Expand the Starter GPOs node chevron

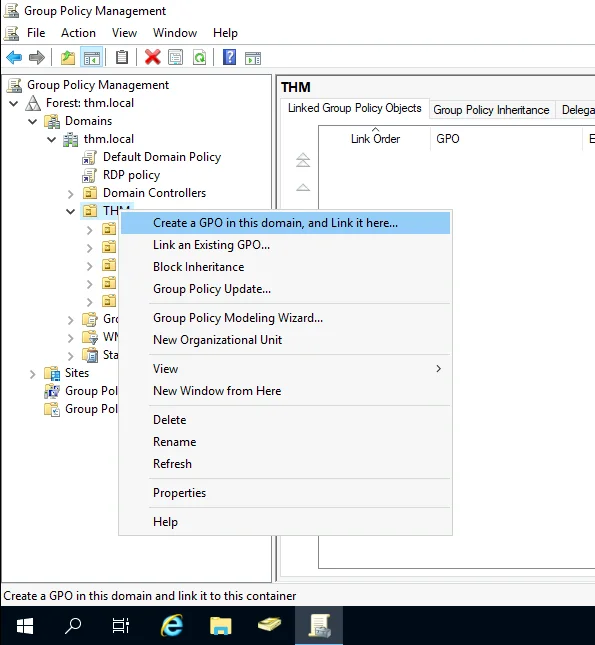coord(71,356)
